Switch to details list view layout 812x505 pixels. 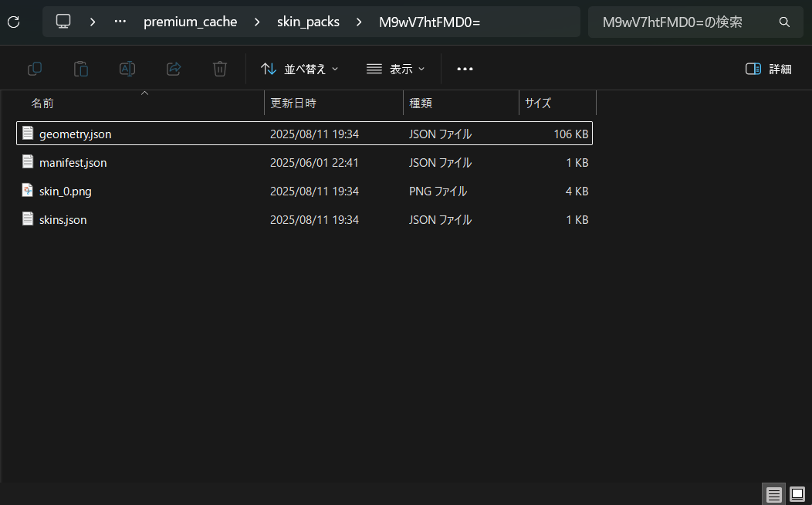[x=773, y=494]
